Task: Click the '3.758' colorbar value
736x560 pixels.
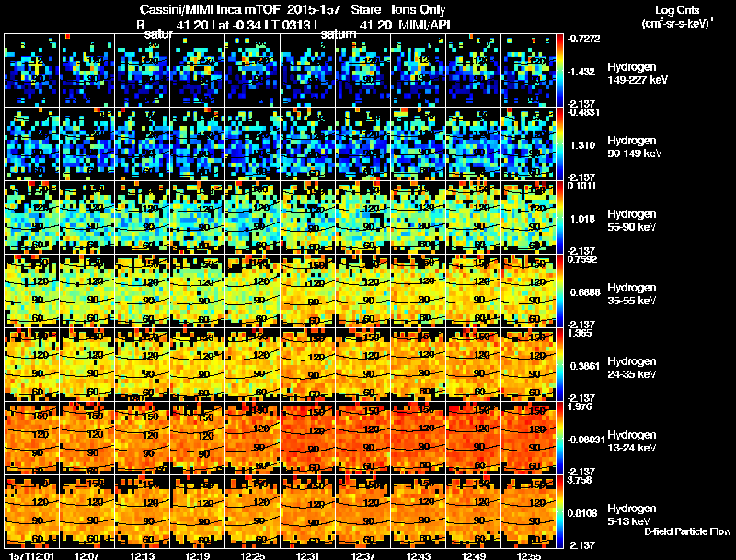Action: point(580,480)
